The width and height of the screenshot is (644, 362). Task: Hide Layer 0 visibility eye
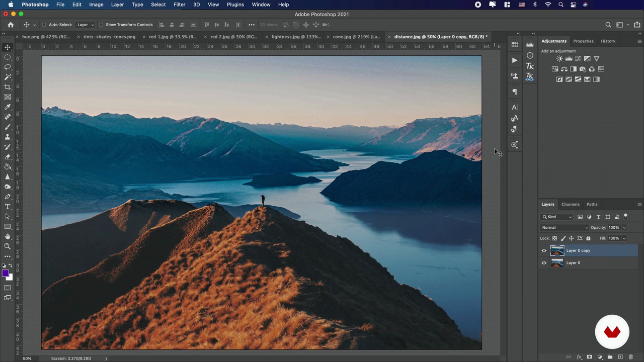(x=544, y=263)
